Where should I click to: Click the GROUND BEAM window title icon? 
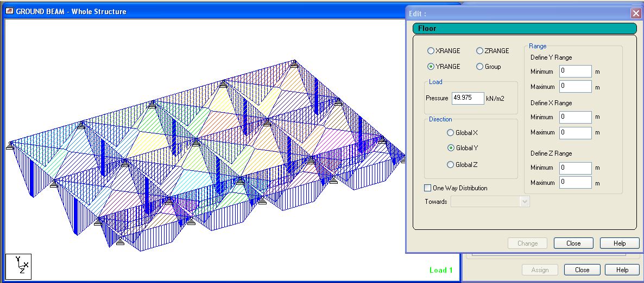pos(9,11)
